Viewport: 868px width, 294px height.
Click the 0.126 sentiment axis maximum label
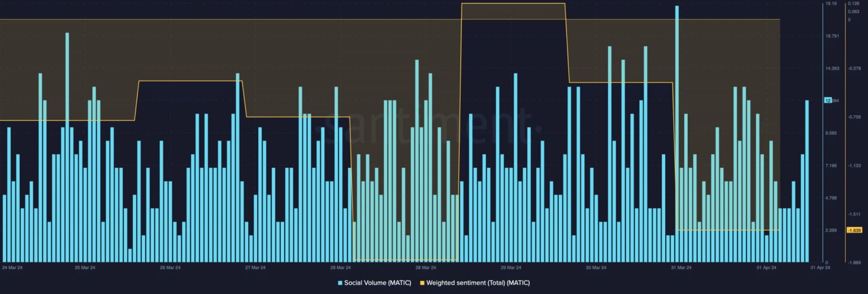tap(853, 3)
